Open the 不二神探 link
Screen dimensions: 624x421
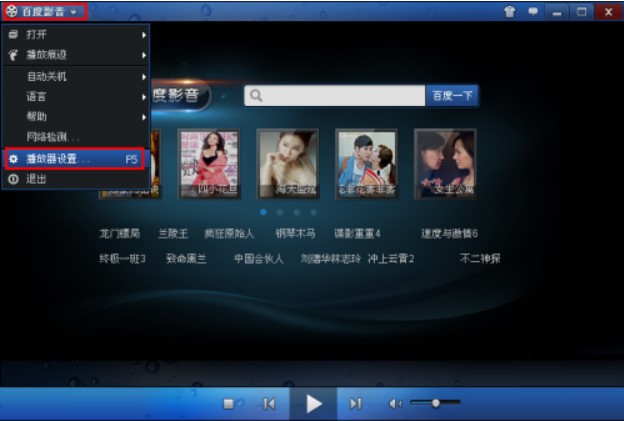click(x=480, y=259)
